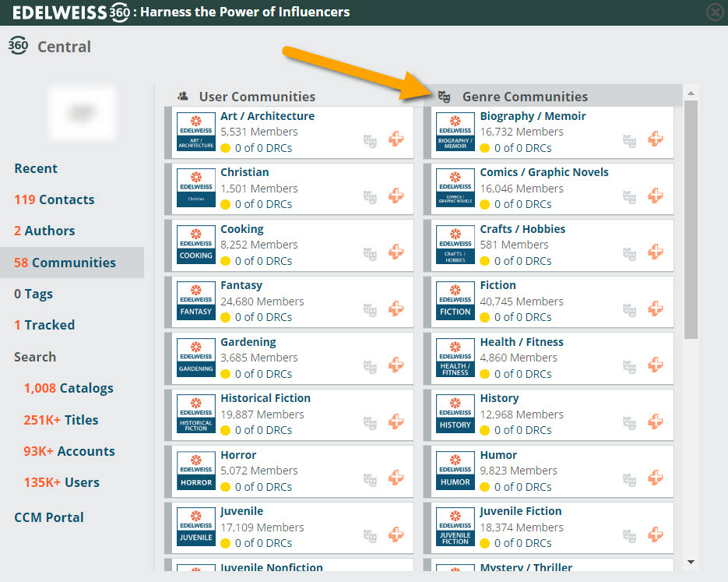
Task: Click the plus icon on the Fiction card
Action: click(656, 309)
